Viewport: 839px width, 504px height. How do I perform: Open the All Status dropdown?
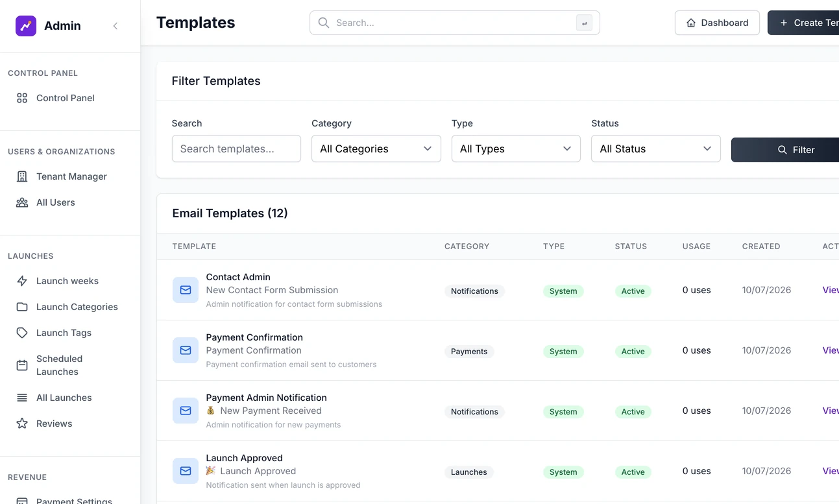[656, 149]
